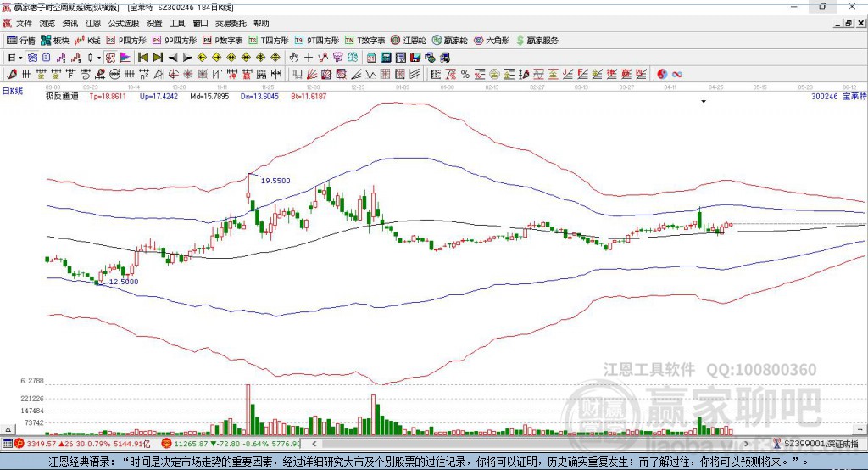This screenshot has width=868, height=470.
Task: Click the 19.5500 high price label
Action: point(275,181)
